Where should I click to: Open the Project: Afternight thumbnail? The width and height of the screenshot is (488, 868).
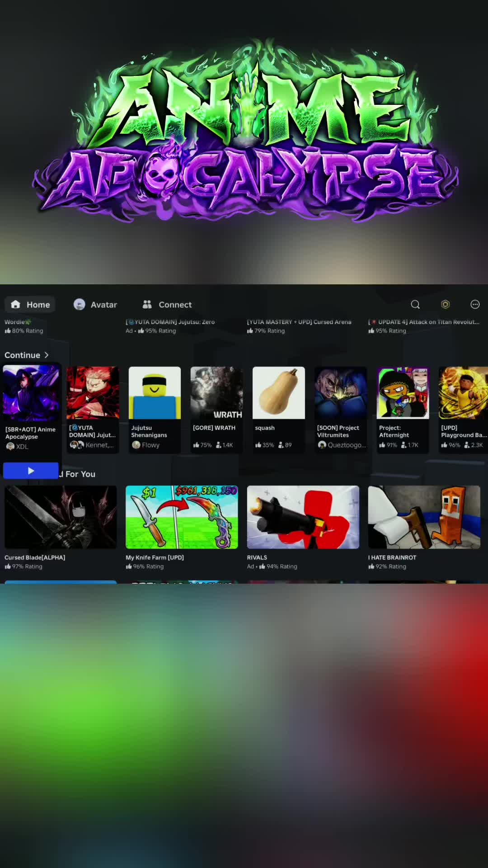point(403,392)
